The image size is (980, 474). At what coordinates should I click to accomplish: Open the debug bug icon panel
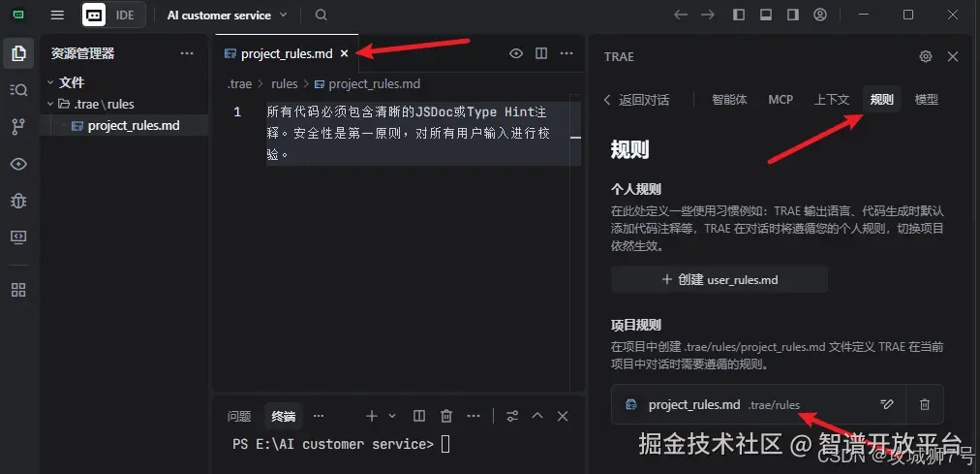[18, 200]
